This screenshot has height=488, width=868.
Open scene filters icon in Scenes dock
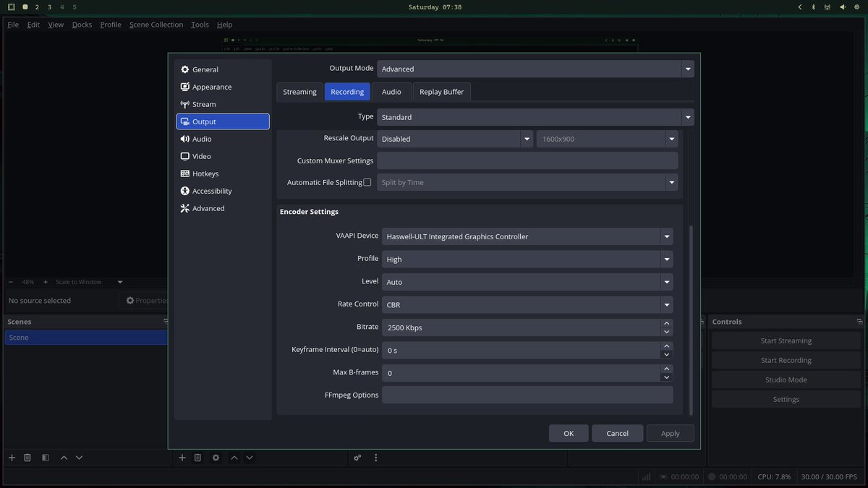pos(45,458)
